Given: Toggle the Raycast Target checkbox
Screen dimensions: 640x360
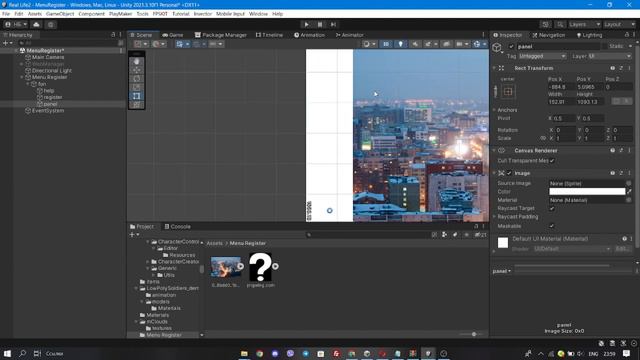Looking at the screenshot, I should click(x=552, y=209).
